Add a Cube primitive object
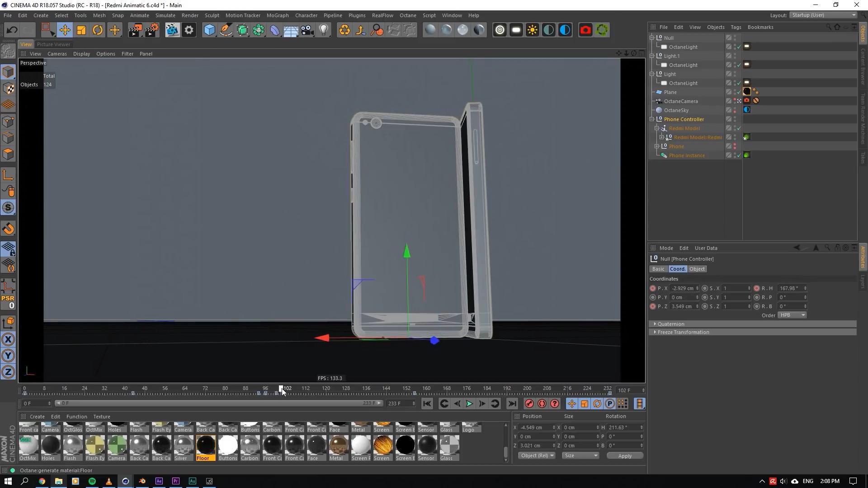This screenshot has height=488, width=868. 209,30
